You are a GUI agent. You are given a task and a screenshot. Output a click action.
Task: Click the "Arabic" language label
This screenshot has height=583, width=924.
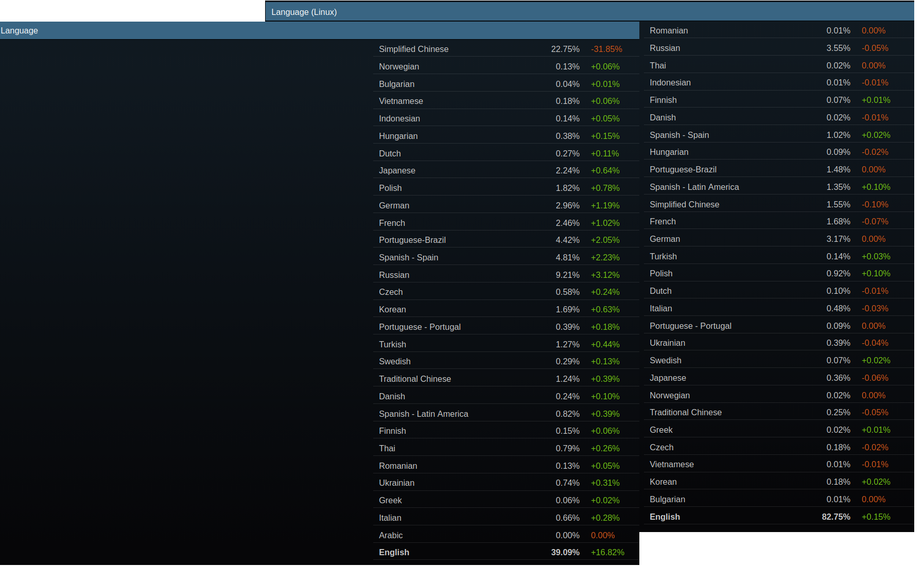coord(391,535)
